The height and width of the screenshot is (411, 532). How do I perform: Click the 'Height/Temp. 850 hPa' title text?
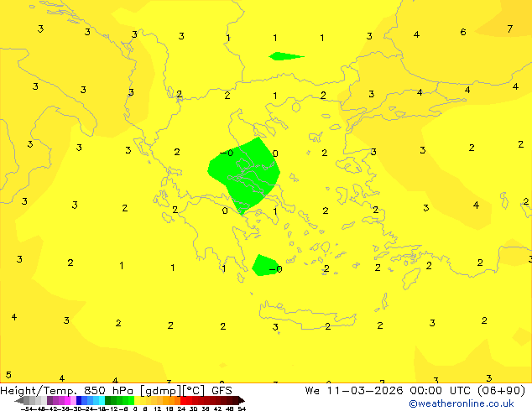tap(66, 391)
